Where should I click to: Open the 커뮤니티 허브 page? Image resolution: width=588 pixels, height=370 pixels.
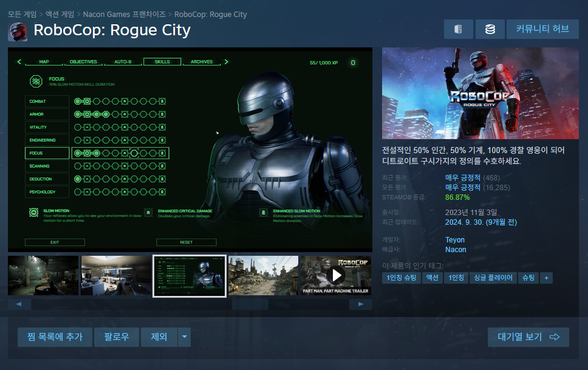point(542,29)
